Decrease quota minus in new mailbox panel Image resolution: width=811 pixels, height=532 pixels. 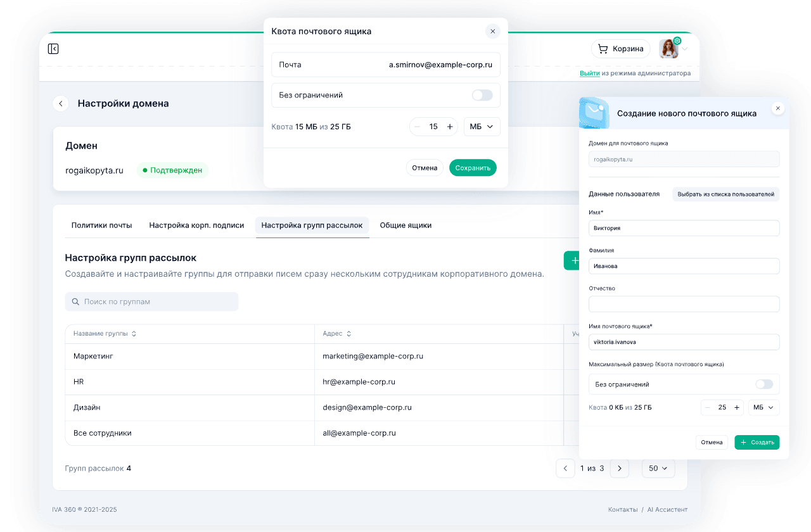pyautogui.click(x=708, y=407)
